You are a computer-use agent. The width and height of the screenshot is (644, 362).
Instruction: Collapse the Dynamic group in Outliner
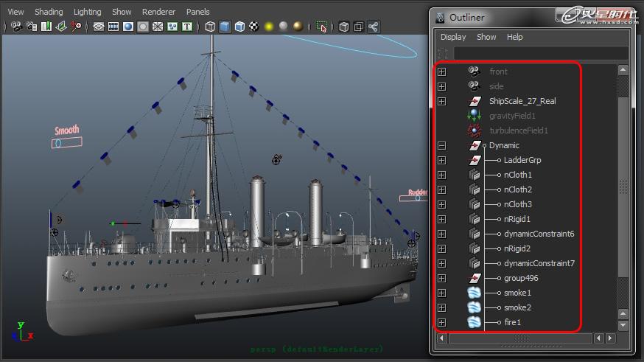[441, 145]
